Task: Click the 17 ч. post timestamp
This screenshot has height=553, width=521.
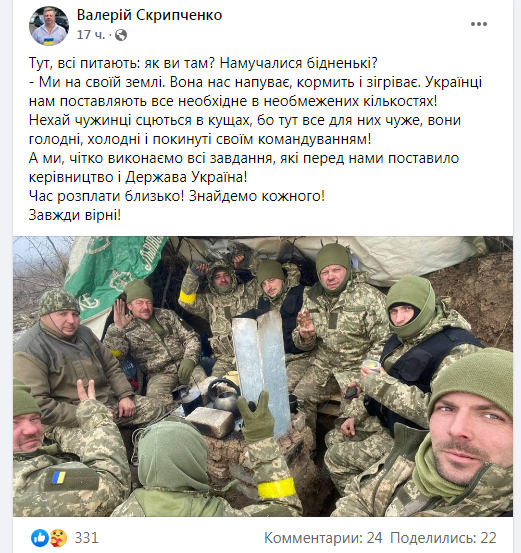Action: [x=91, y=35]
